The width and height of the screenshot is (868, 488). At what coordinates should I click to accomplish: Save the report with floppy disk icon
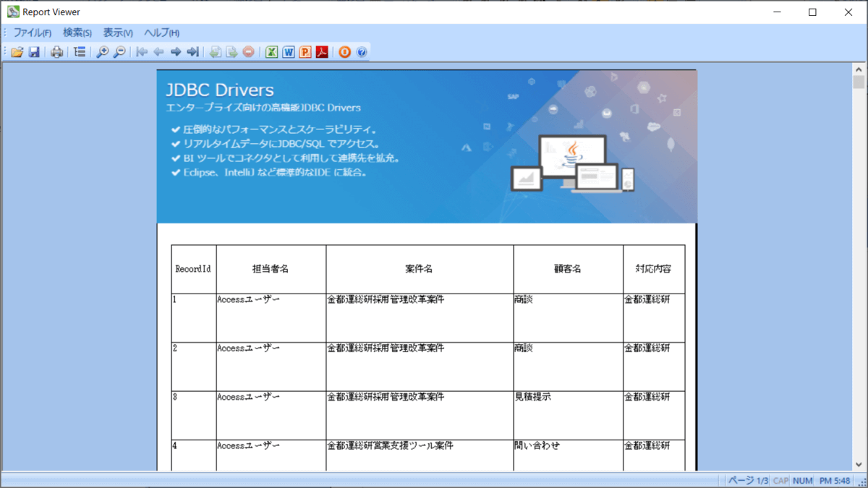click(34, 52)
